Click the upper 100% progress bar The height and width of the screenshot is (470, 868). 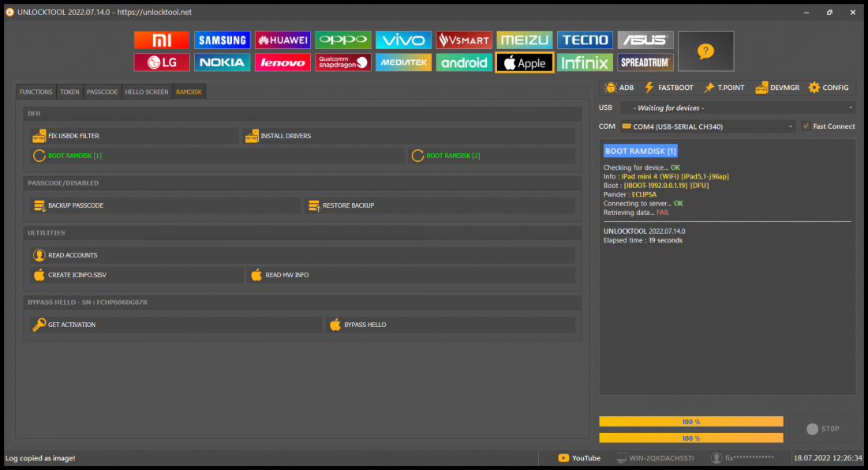click(x=691, y=422)
